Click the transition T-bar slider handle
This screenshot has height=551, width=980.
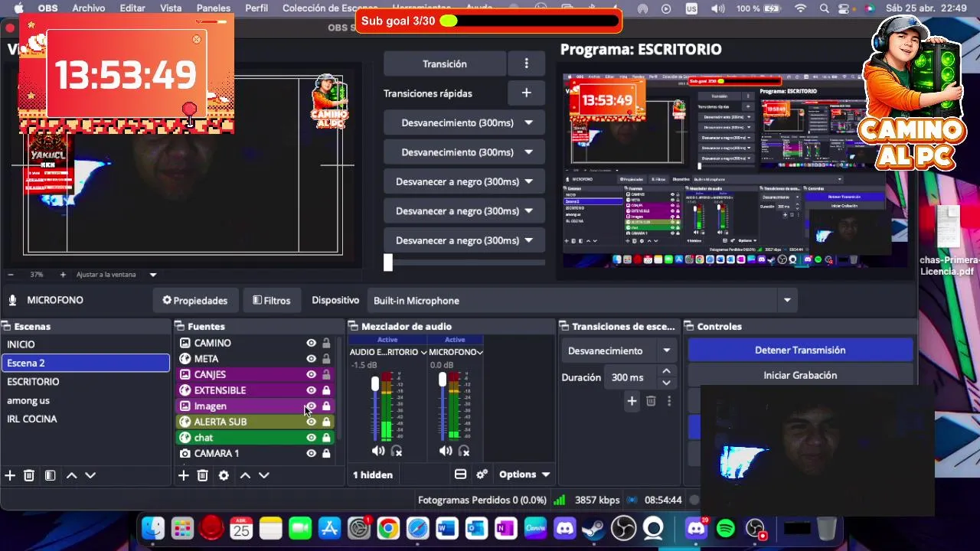click(388, 262)
